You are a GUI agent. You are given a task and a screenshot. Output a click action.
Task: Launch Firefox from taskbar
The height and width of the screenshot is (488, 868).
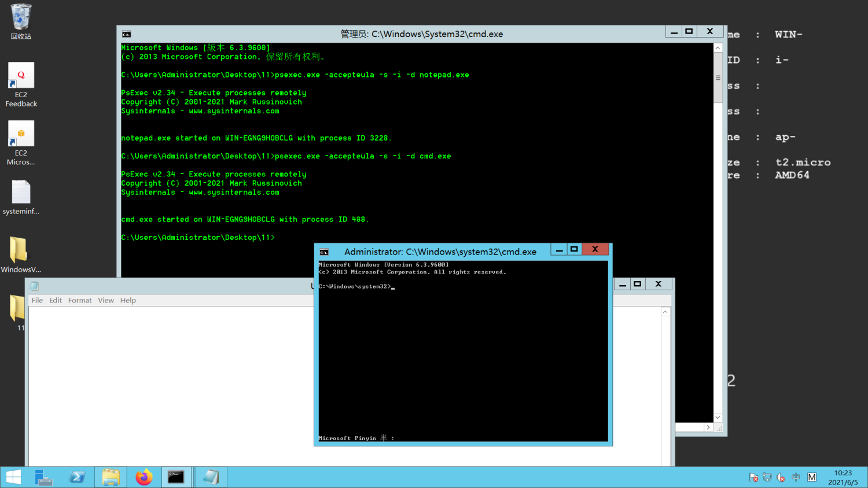point(144,478)
